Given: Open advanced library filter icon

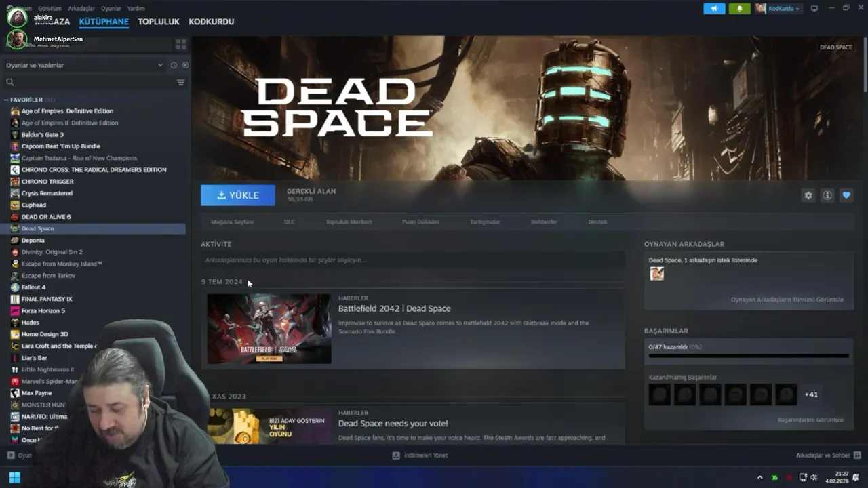Looking at the screenshot, I should (x=181, y=82).
